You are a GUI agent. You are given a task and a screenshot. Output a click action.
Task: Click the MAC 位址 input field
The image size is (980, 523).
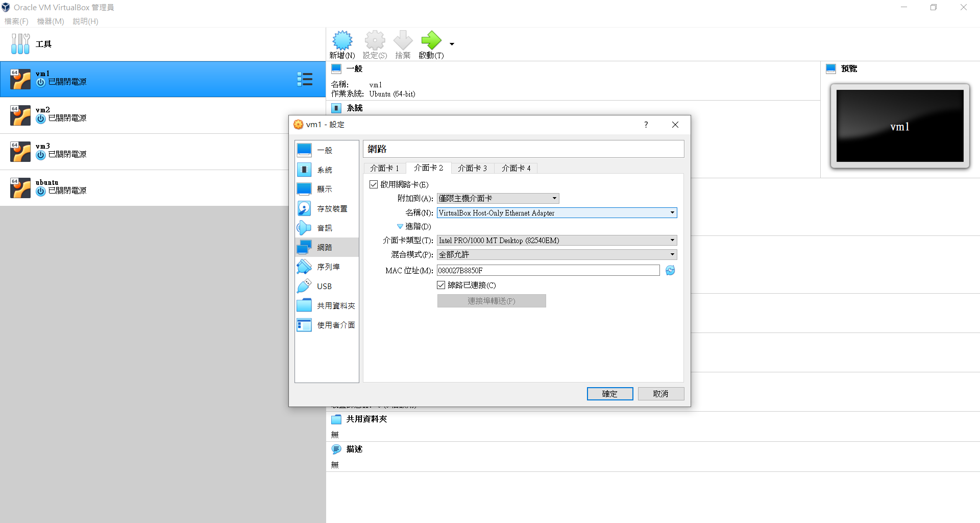coord(548,270)
